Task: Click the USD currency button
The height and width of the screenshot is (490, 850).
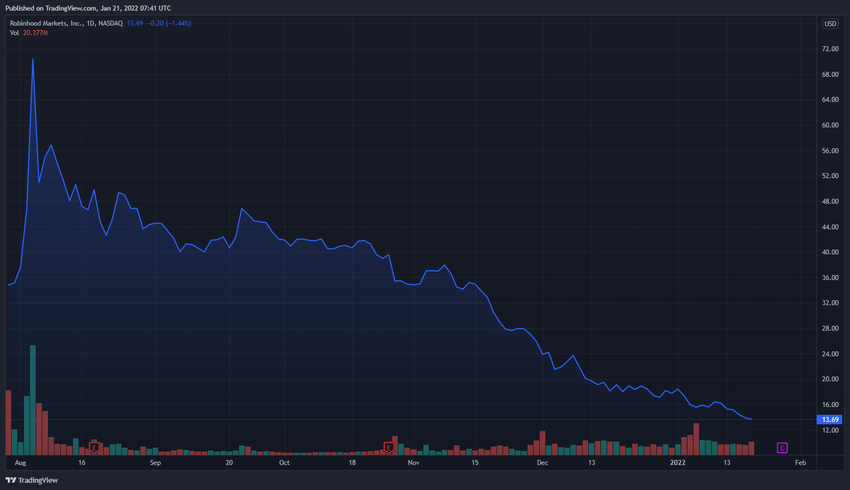Action: (x=830, y=23)
